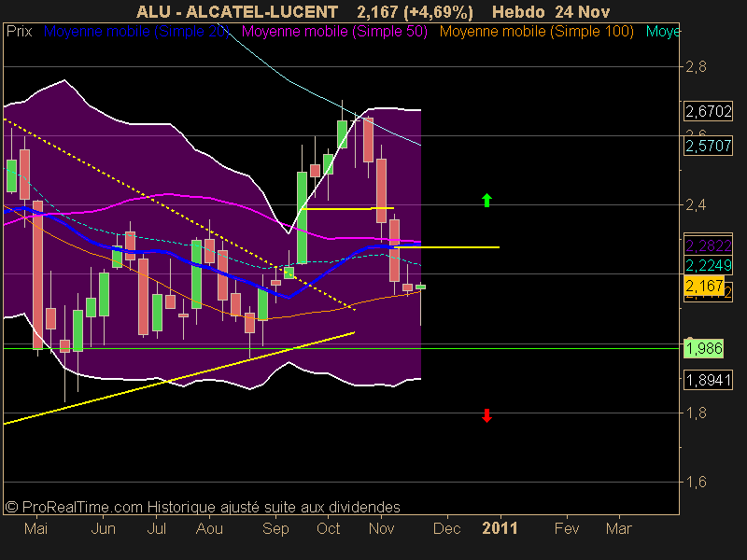
Task: Click the 2,4 axis value
Action: [x=696, y=204]
